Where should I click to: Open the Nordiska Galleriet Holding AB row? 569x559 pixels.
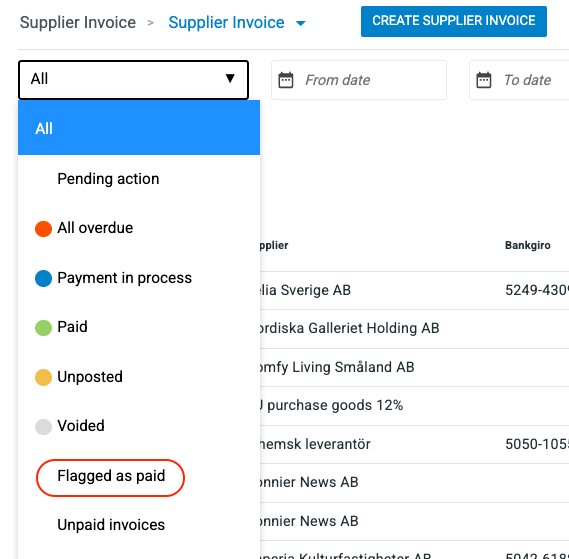point(414,329)
